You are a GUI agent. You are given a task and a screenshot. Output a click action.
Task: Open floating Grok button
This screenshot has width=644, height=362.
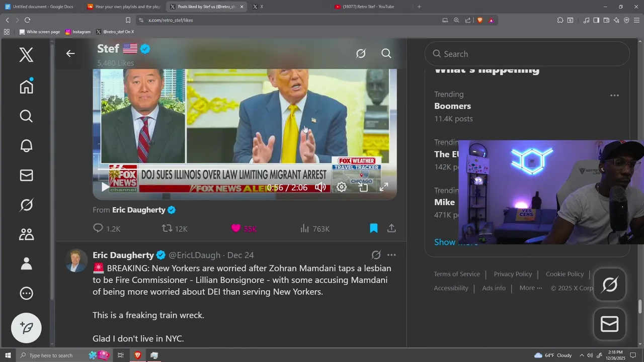610,285
